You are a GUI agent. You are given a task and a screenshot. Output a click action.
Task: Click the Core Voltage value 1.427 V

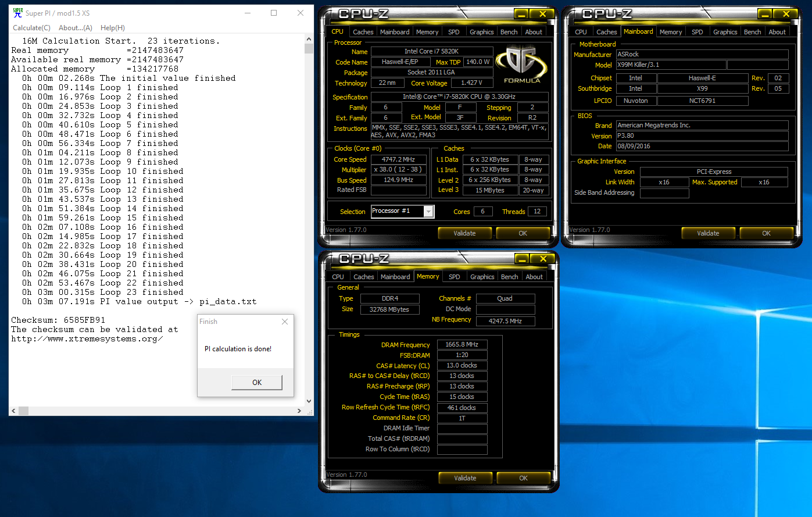(x=471, y=83)
